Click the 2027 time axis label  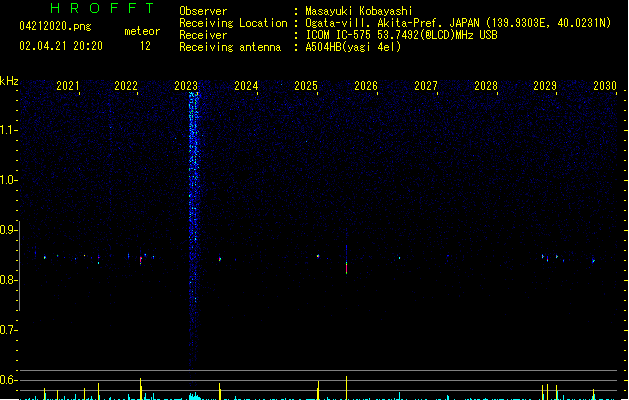point(426,86)
